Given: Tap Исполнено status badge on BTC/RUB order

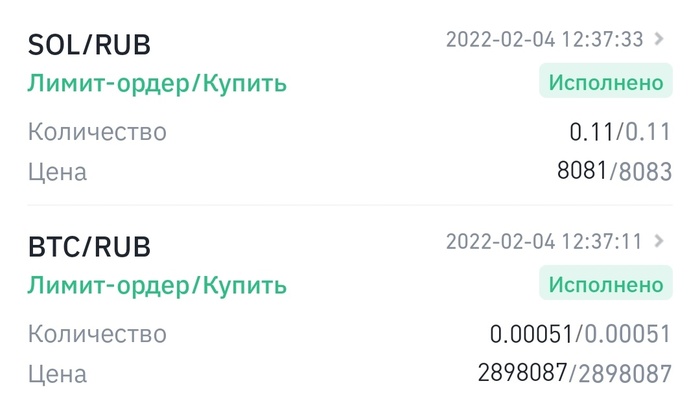Looking at the screenshot, I should (x=604, y=283).
